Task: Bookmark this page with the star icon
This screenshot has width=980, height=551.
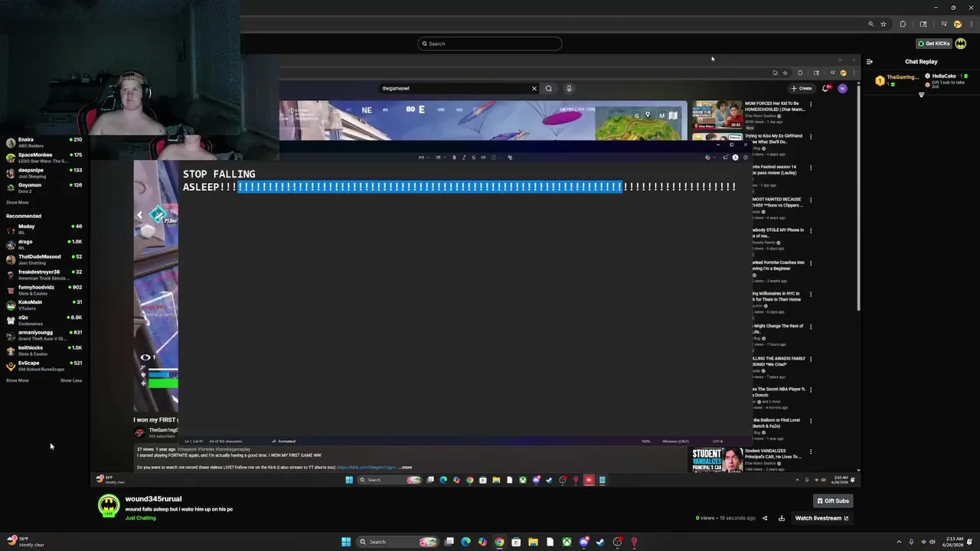Action: [884, 24]
